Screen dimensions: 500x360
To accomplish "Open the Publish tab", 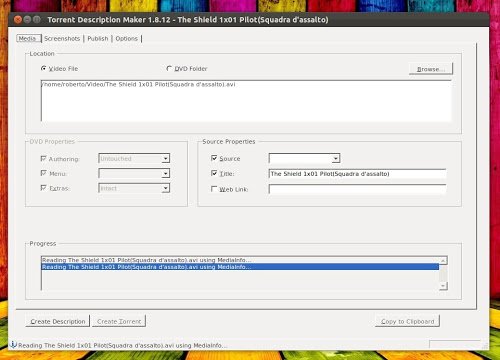I will tap(98, 38).
